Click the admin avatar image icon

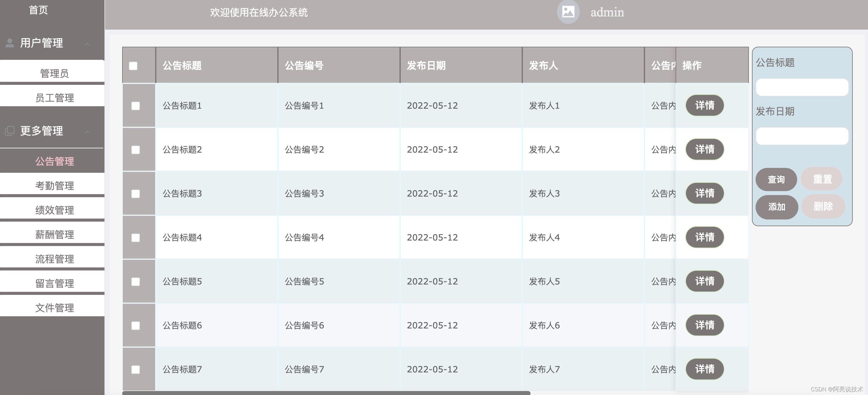(568, 12)
